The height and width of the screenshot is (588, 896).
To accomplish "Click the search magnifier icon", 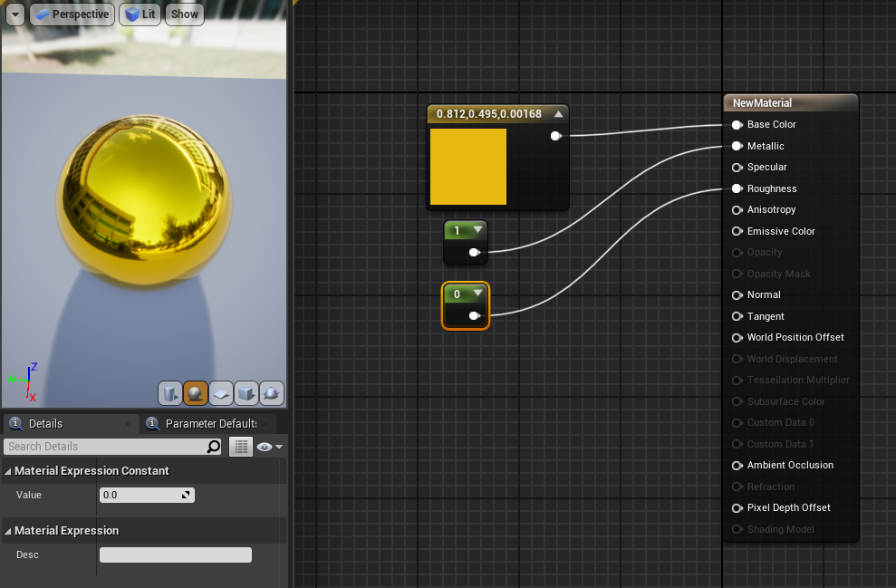I will tap(213, 447).
